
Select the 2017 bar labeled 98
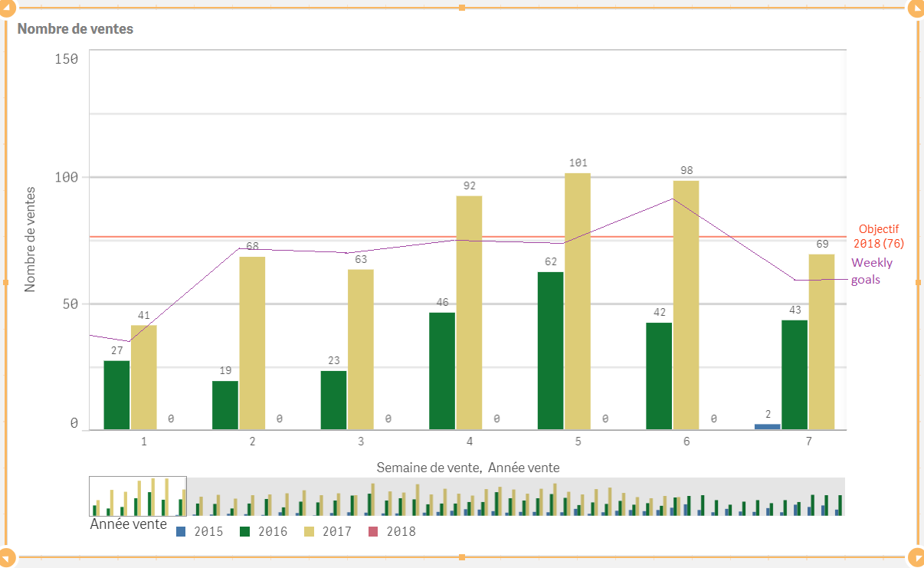coord(686,305)
